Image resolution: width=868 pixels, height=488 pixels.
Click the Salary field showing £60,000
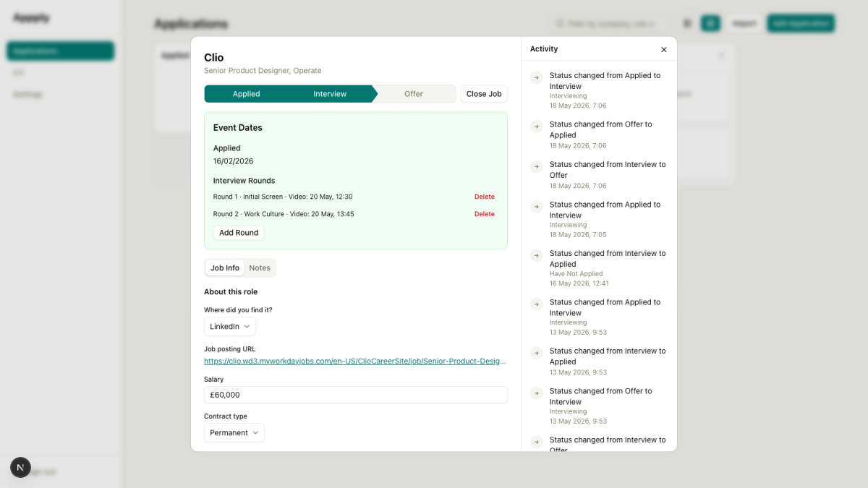356,395
